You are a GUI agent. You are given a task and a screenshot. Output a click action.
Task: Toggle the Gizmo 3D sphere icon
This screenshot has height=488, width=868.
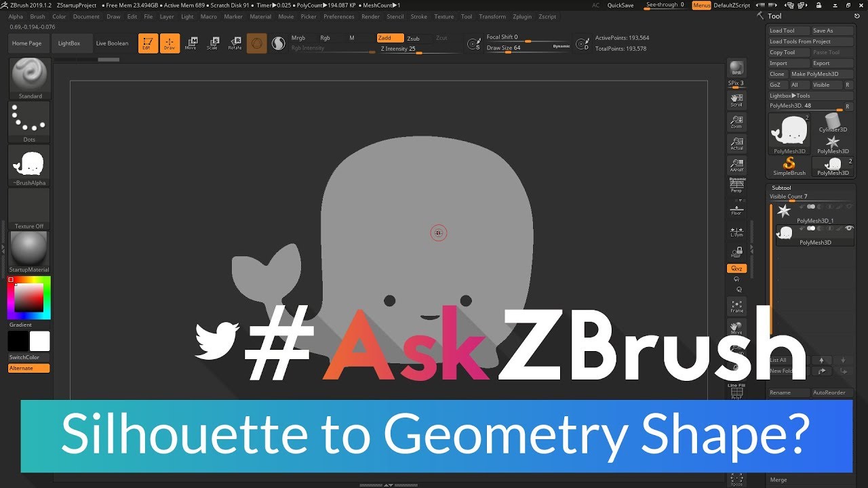pos(256,43)
